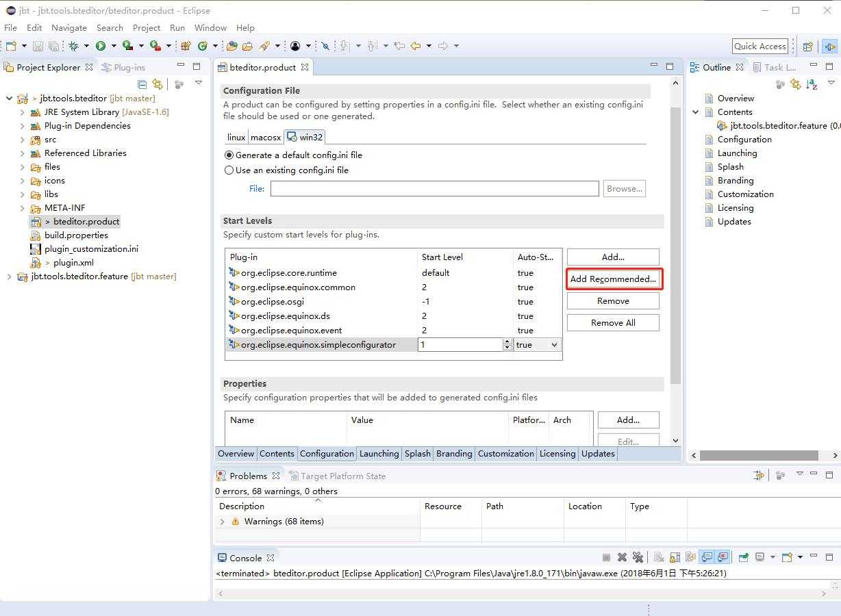Click the Sort alphabetically icon in Outline
The width and height of the screenshot is (841, 616).
pyautogui.click(x=812, y=84)
